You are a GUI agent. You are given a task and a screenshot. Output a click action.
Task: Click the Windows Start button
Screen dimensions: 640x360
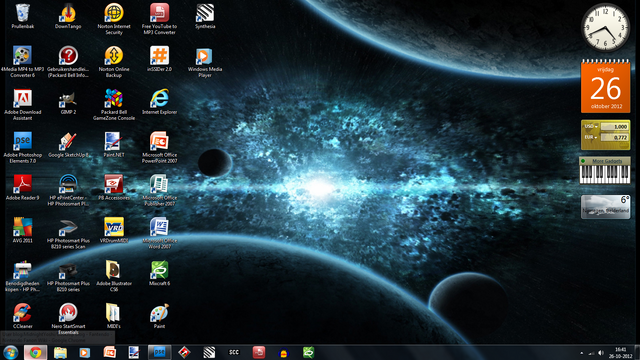pyautogui.click(x=11, y=352)
